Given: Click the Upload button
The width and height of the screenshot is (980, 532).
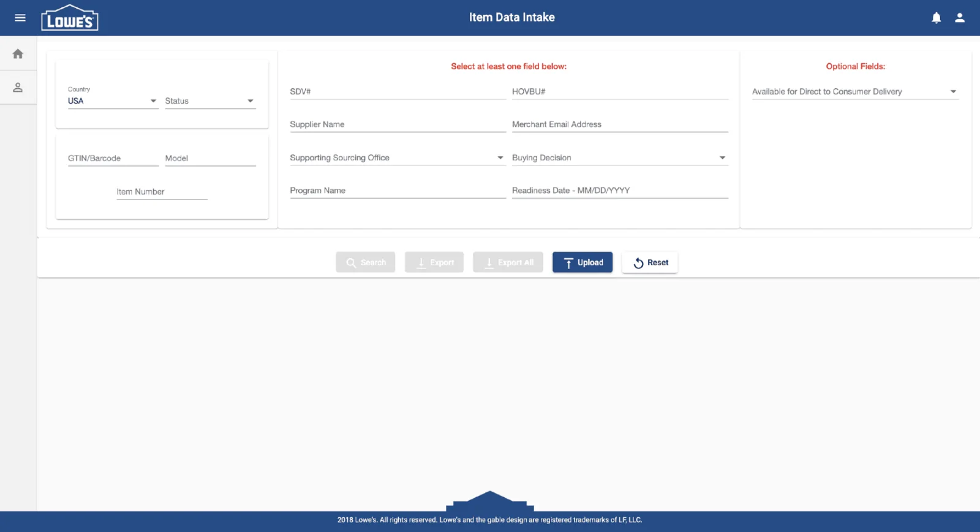Looking at the screenshot, I should [582, 262].
